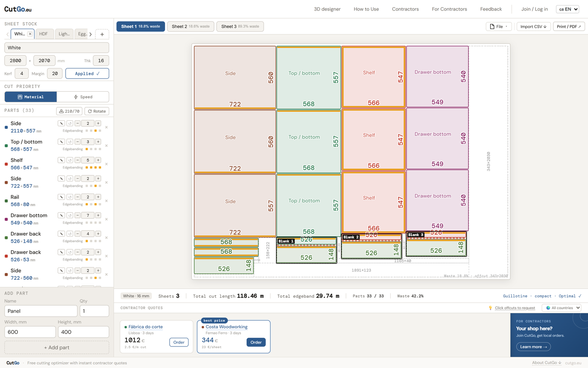The image size is (588, 368).
Task: Order from Costa Woodworking
Action: tap(256, 342)
